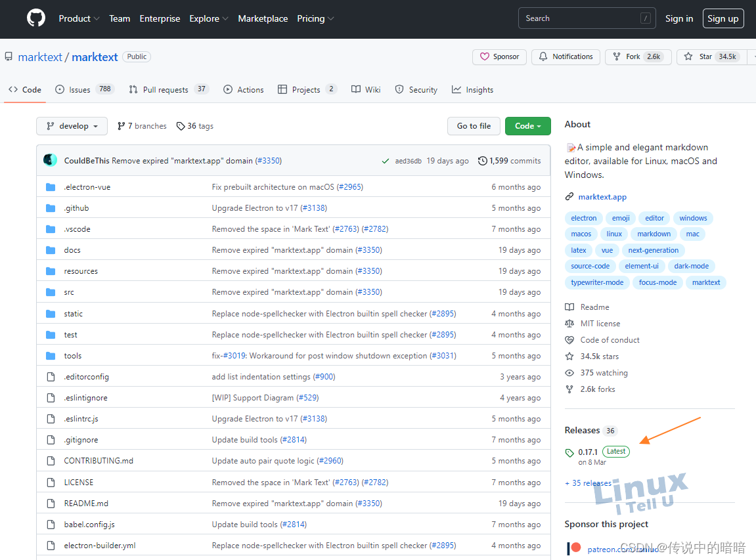Click the babel.config.js file icon
Image resolution: width=756 pixels, height=560 pixels.
click(x=51, y=525)
